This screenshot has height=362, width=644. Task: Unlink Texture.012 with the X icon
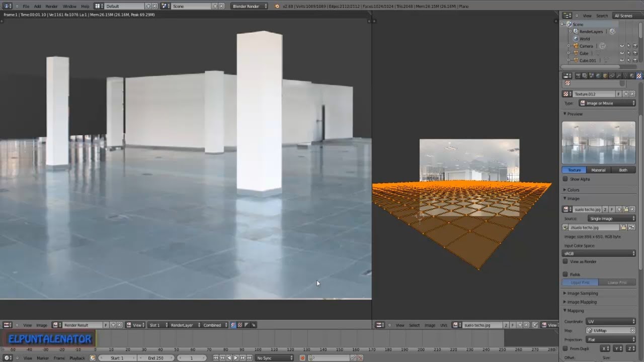click(x=632, y=94)
